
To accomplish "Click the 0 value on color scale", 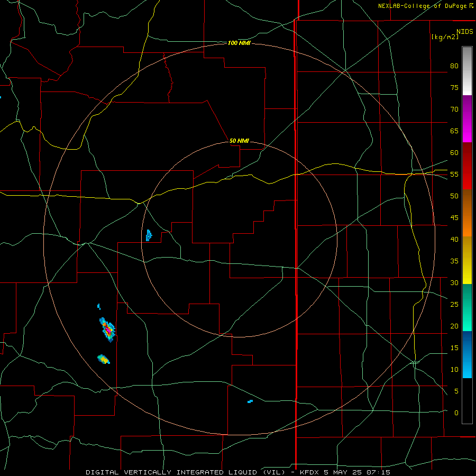I will point(456,413).
